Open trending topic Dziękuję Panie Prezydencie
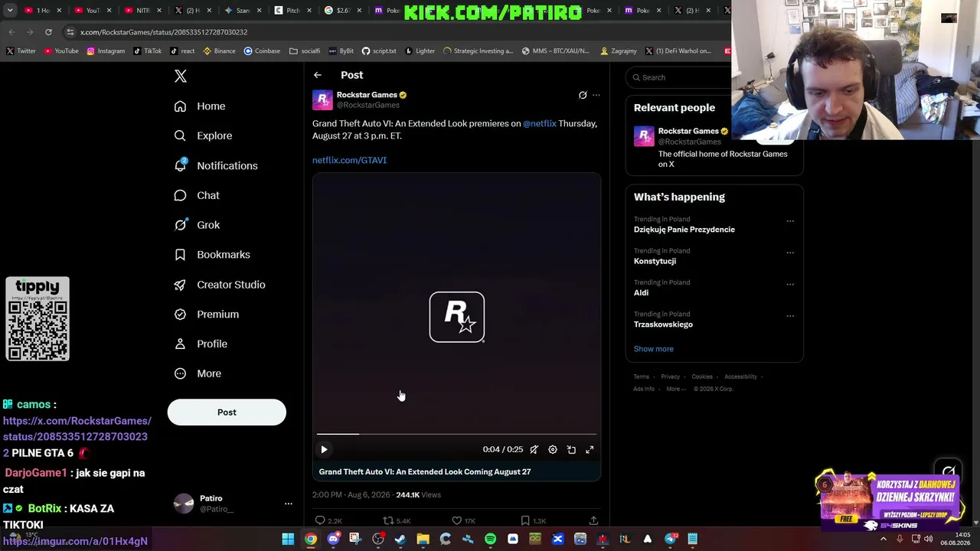Image resolution: width=980 pixels, height=551 pixels. tap(684, 230)
